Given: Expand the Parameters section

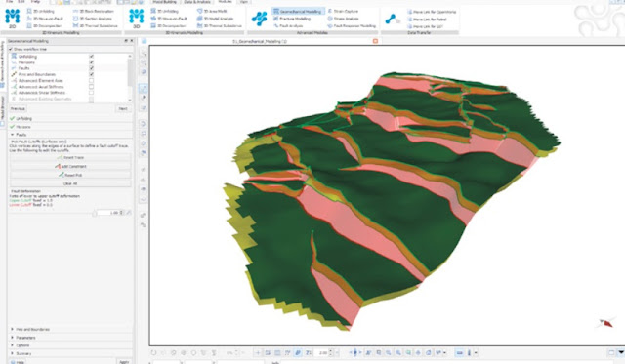Looking at the screenshot, I should pyautogui.click(x=70, y=338).
